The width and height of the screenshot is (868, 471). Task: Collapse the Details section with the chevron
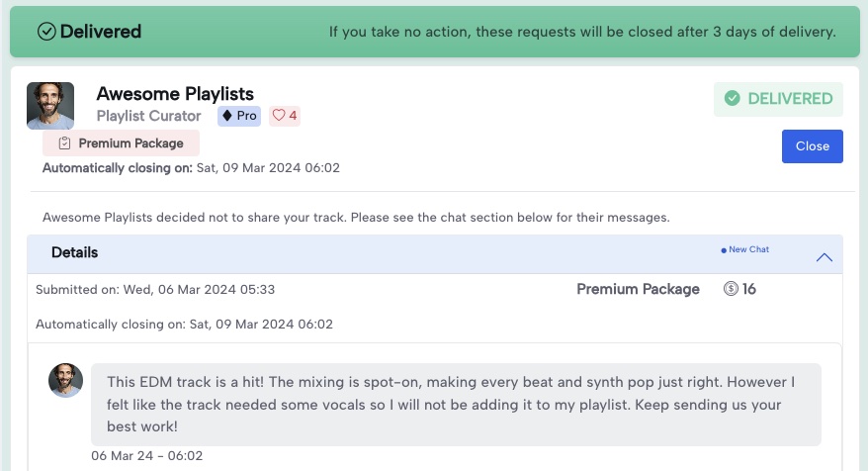[824, 257]
